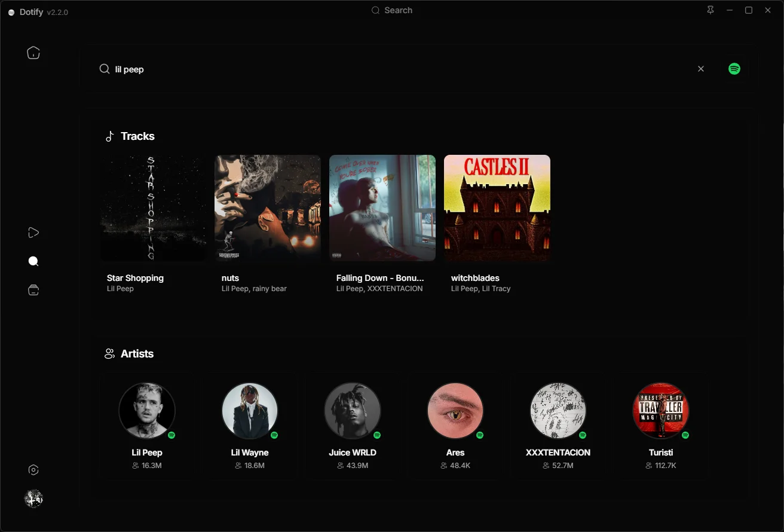Viewport: 784px width, 532px height.
Task: Click Spotify badge on XXXTENTACION avatar
Action: coord(583,435)
